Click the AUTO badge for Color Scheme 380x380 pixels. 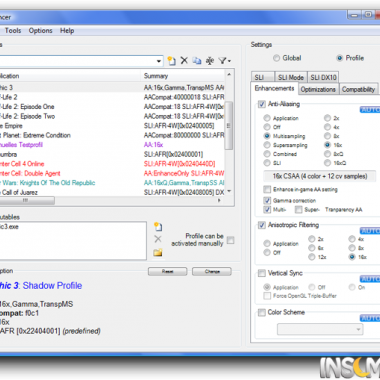(x=370, y=318)
